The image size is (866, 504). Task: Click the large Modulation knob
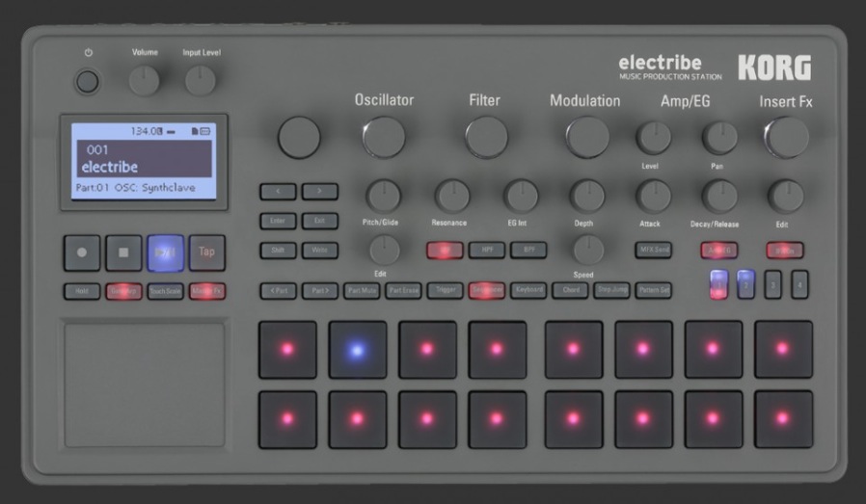coord(587,137)
